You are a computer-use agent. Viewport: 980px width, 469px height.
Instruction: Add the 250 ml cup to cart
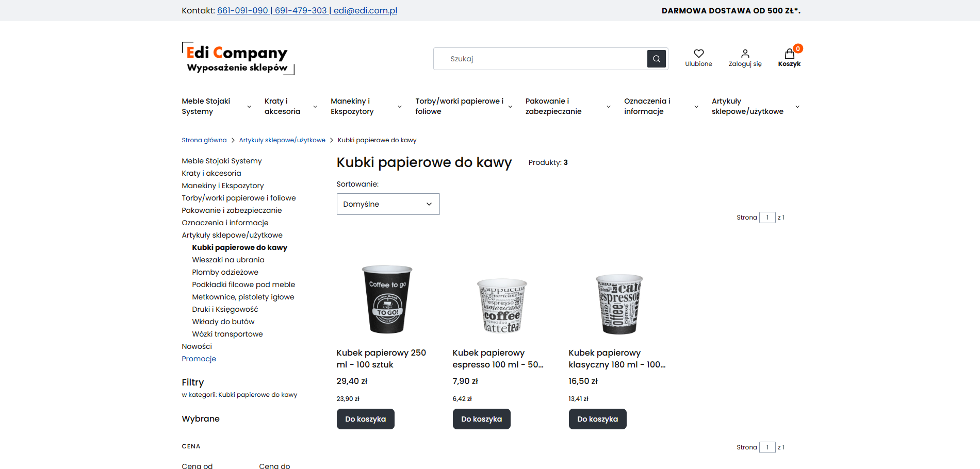365,419
